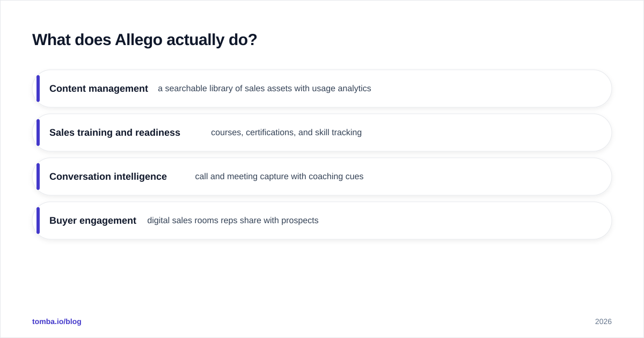
Task: Click 'digital sales rooms reps share with prospects'
Action: point(233,221)
